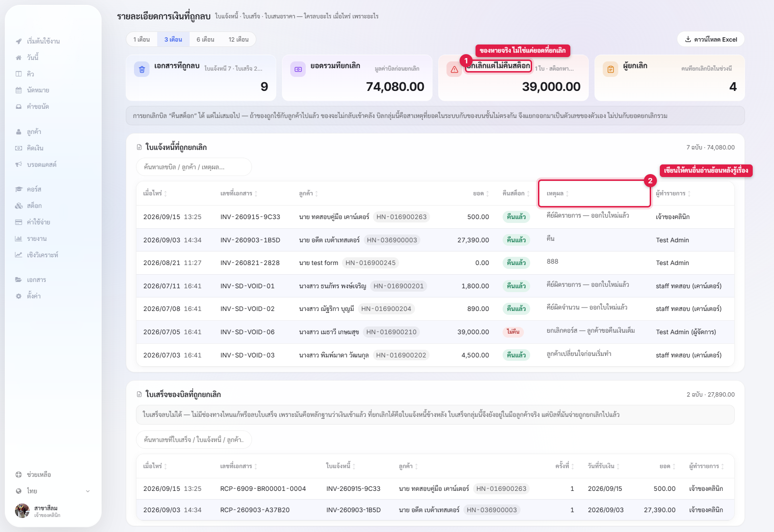Click clipboard icon on ผู้ยกเลิก card
Screen dimensions: 774x532
(610, 69)
